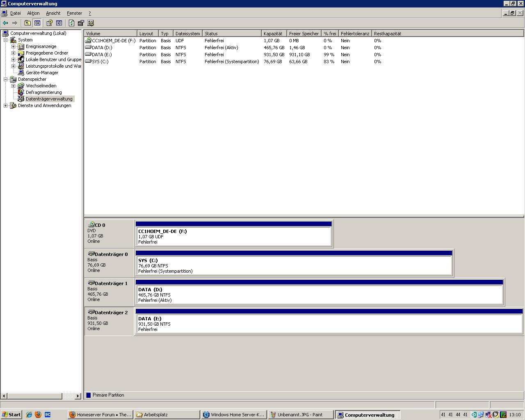Open the Aktion menu

click(33, 13)
